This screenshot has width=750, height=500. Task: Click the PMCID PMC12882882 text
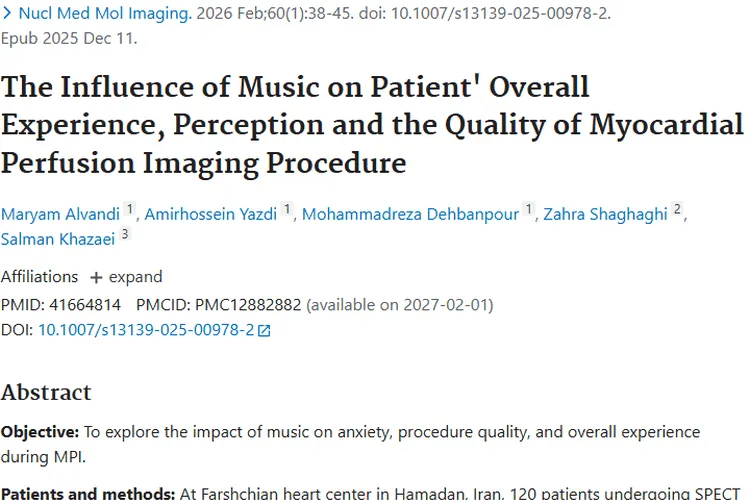click(x=247, y=304)
